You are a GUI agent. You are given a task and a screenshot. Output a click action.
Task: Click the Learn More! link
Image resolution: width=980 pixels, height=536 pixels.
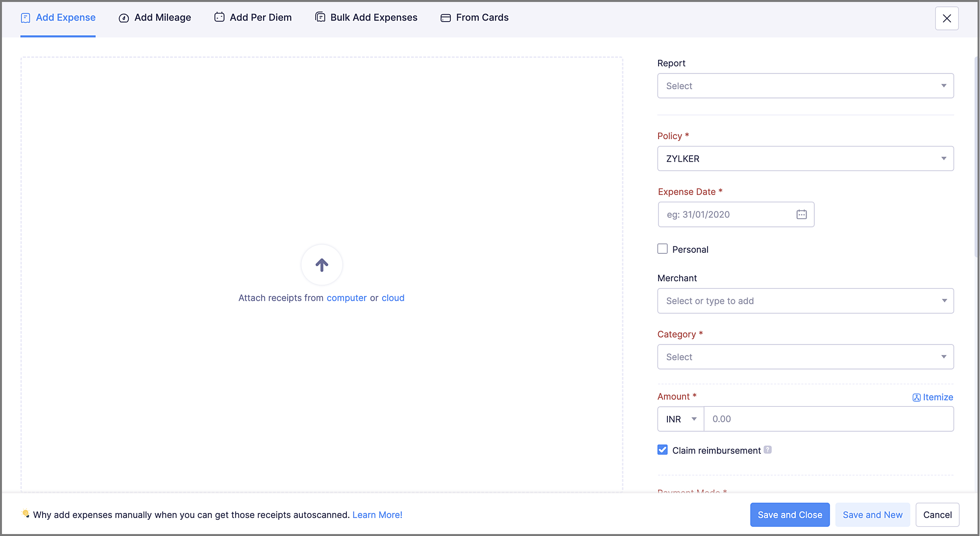coord(377,514)
